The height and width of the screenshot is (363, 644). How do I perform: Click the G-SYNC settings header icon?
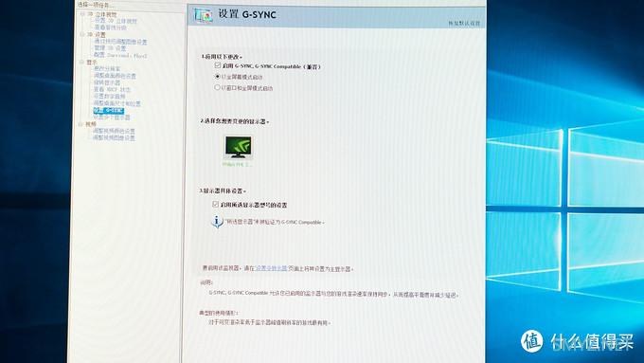click(x=203, y=15)
